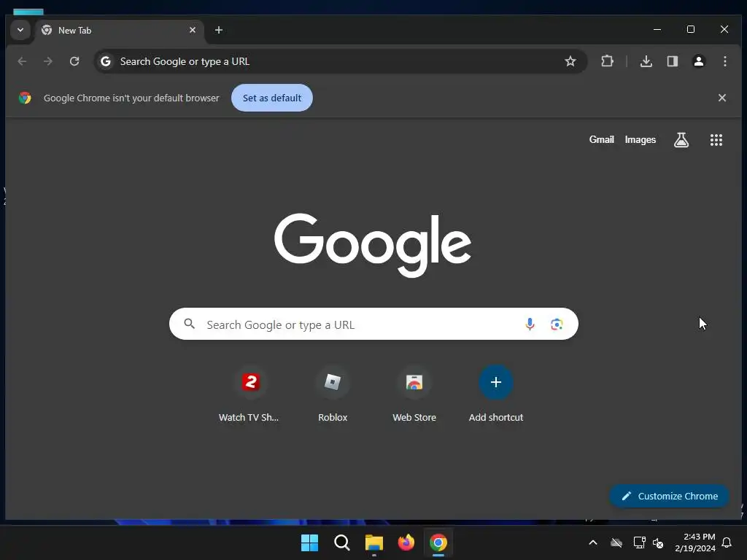Reload the page
Screen dimensions: 747x560
(x=74, y=61)
